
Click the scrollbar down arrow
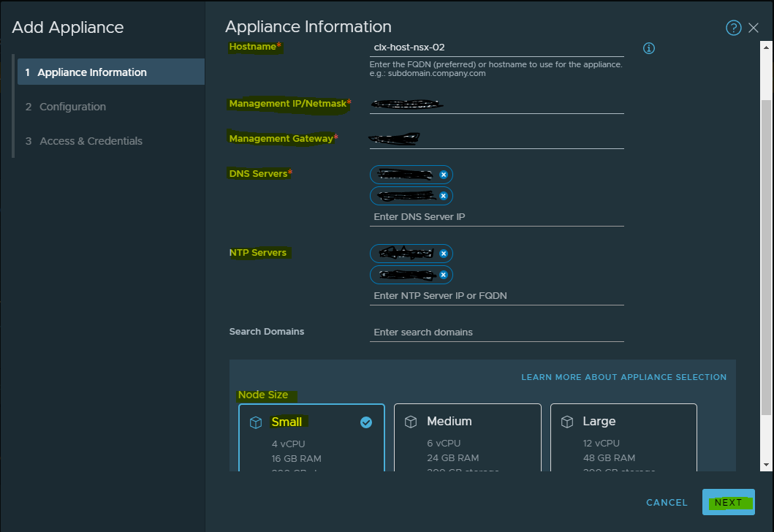(x=766, y=465)
